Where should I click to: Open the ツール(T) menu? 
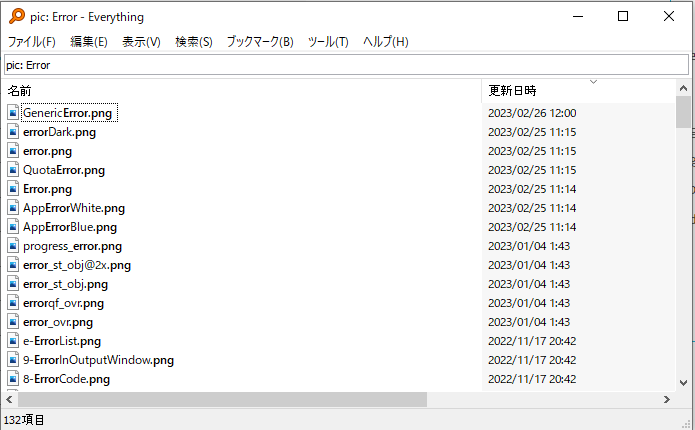coord(328,42)
